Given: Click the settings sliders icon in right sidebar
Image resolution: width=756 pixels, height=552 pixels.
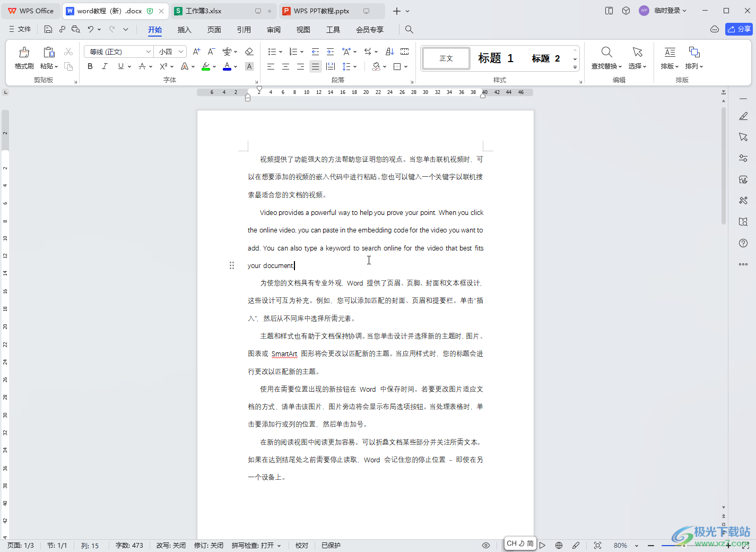Looking at the screenshot, I should pos(743,158).
